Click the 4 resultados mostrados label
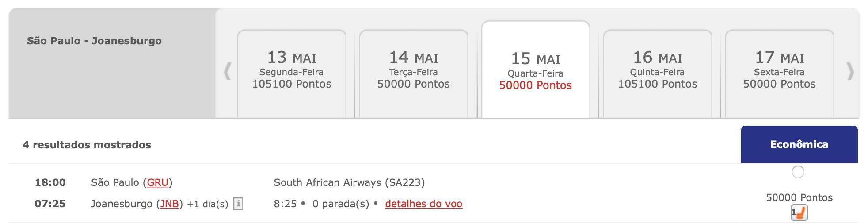 [x=87, y=145]
